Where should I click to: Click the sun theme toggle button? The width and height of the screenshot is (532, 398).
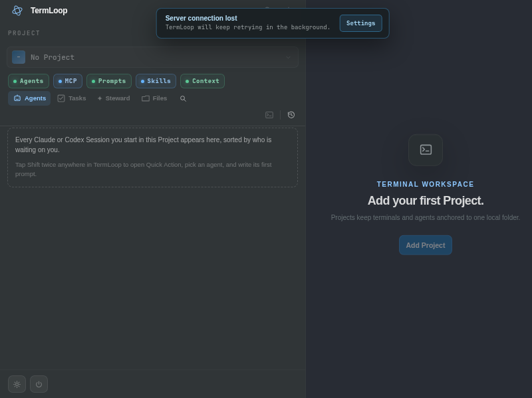(x=17, y=384)
